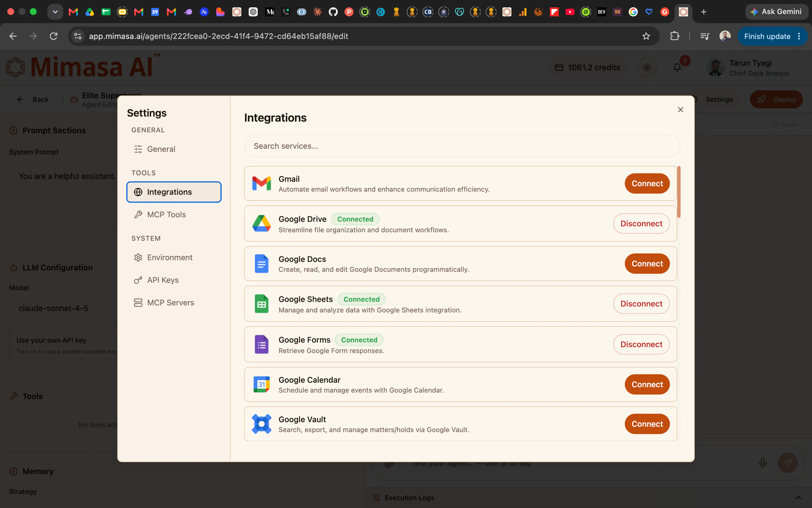Switch to the Flipboard browser tab

tap(554, 12)
